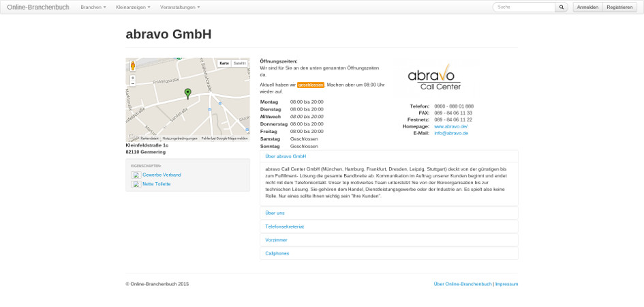Click the Kartendaten map label
Image resolution: width=644 pixels, height=307 pixels.
click(149, 138)
